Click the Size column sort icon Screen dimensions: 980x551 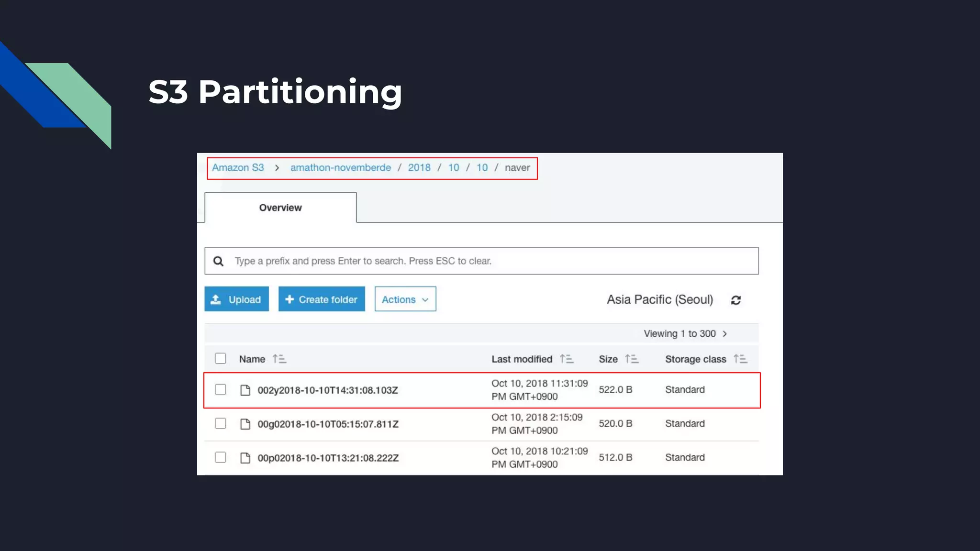coord(632,359)
